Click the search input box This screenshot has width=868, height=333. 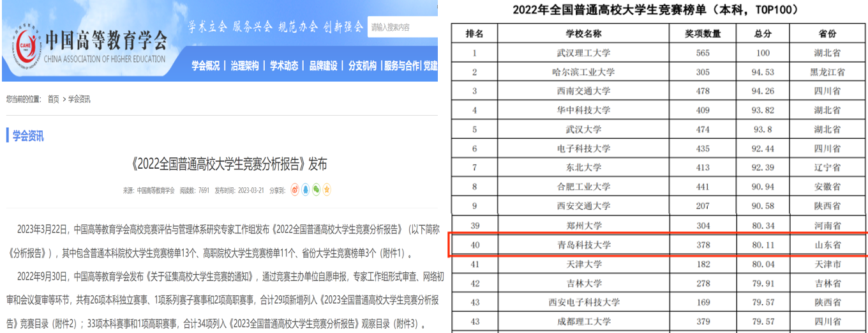(x=401, y=27)
